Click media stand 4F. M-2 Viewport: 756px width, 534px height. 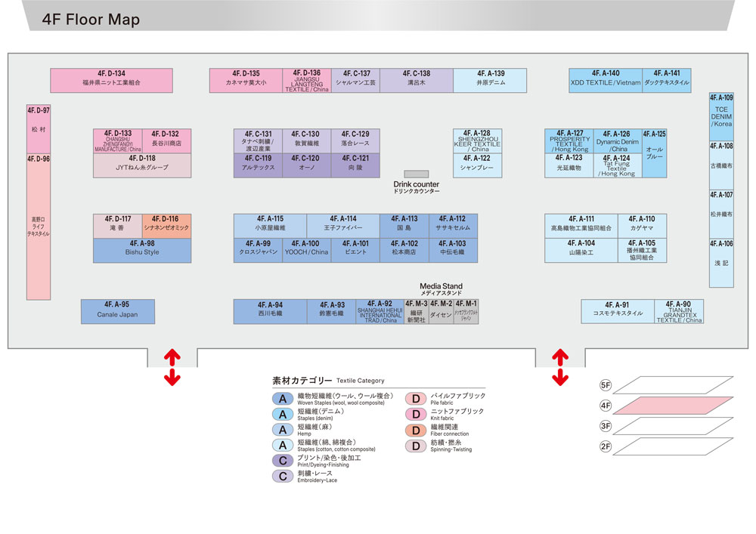point(442,311)
